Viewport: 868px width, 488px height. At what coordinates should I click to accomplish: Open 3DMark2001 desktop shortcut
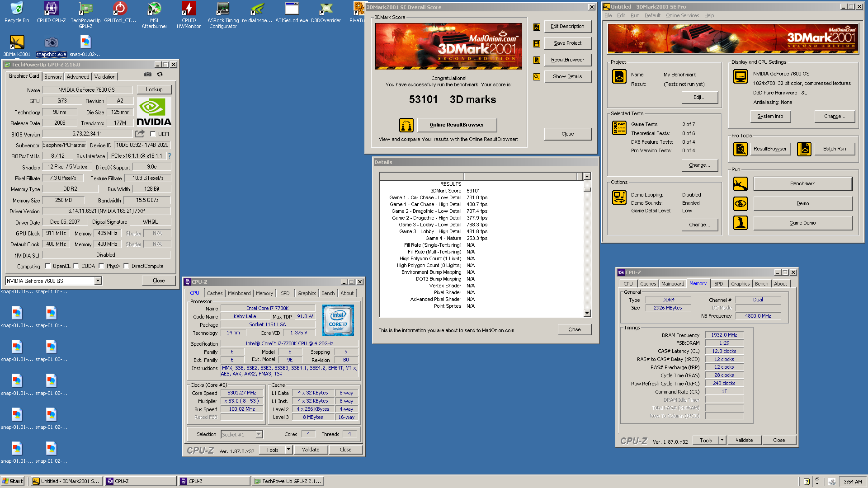[x=17, y=46]
